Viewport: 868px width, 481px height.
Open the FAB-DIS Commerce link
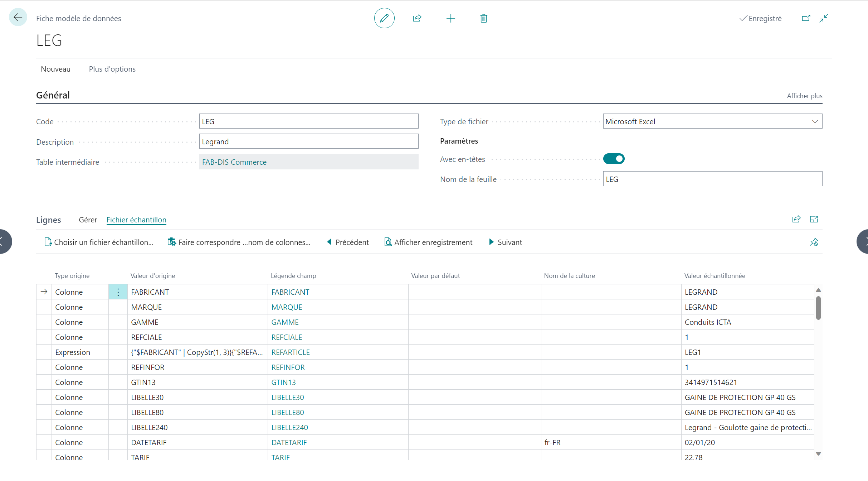pyautogui.click(x=234, y=162)
